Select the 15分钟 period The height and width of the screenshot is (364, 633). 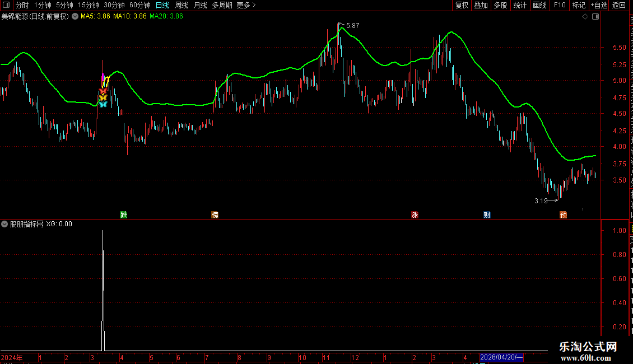coord(89,5)
